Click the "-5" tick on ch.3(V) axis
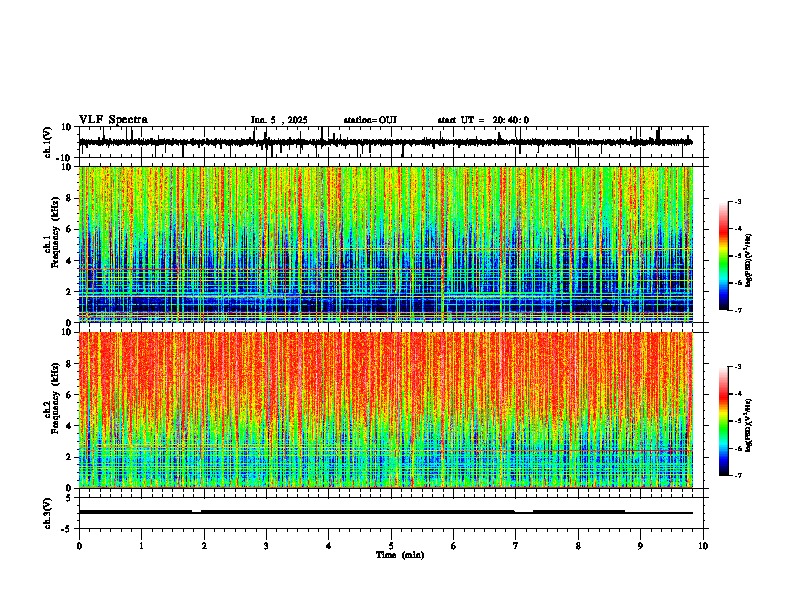 (x=68, y=529)
